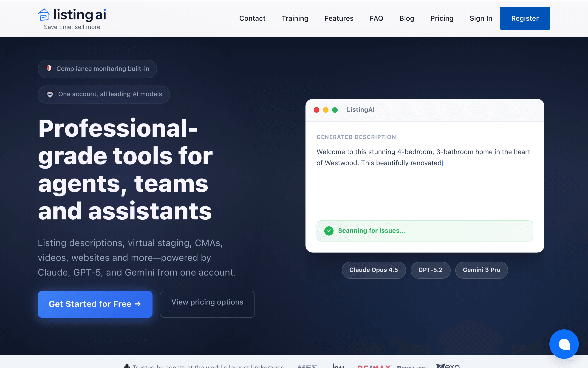The width and height of the screenshot is (588, 368).
Task: Click the GENERATED DESCRIPTION label
Action: point(356,137)
